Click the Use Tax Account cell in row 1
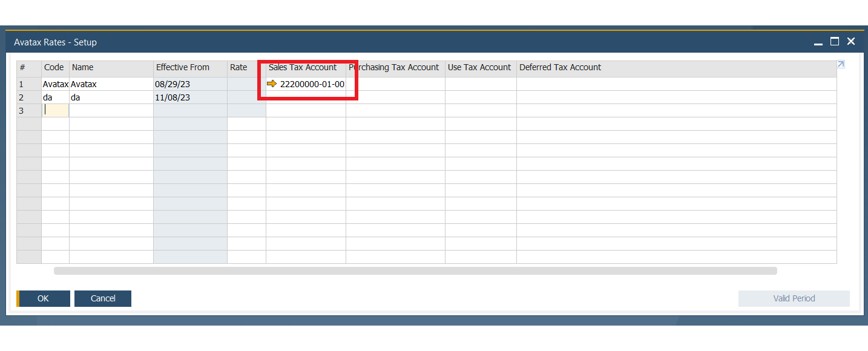 point(481,84)
